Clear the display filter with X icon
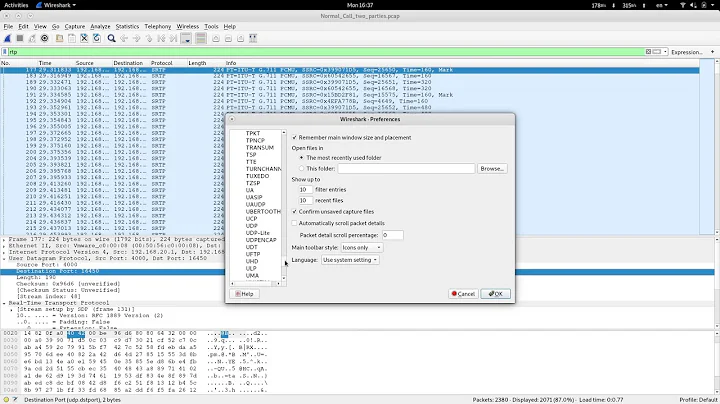The height and width of the screenshot is (404, 720). pyautogui.click(x=648, y=52)
